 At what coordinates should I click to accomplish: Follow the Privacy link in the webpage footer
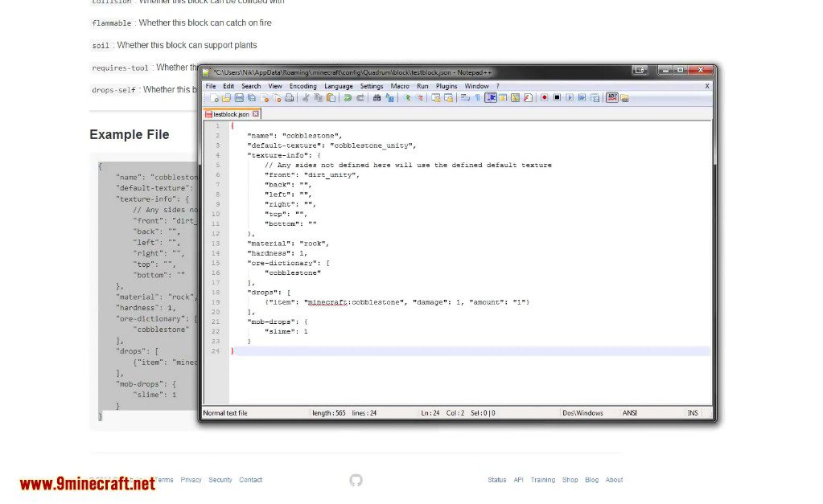click(191, 480)
